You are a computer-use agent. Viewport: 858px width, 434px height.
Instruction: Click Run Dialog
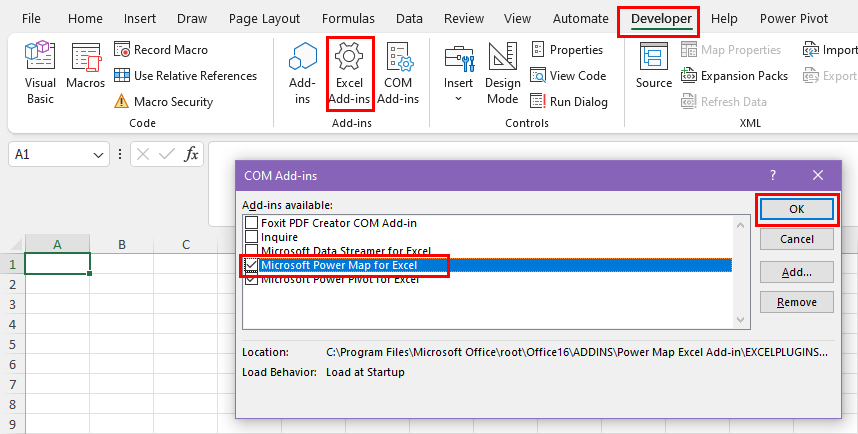569,102
